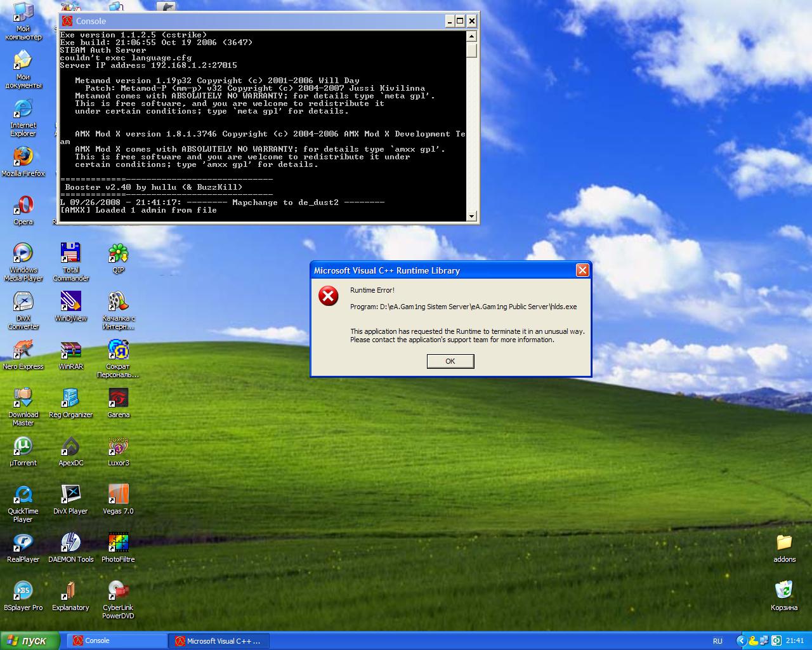The image size is (812, 650).
Task: Select the Сократ Персональ... shortcut
Action: point(119,358)
